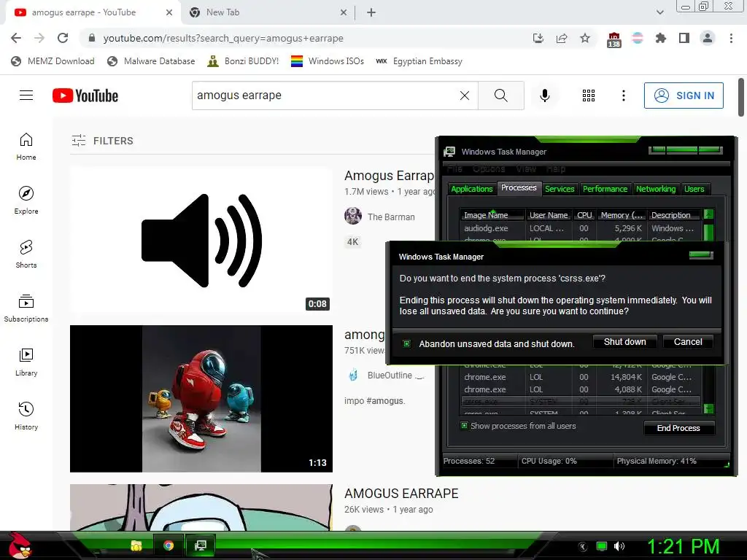
Task: Open the speaker icon video thumbnail
Action: pos(201,240)
